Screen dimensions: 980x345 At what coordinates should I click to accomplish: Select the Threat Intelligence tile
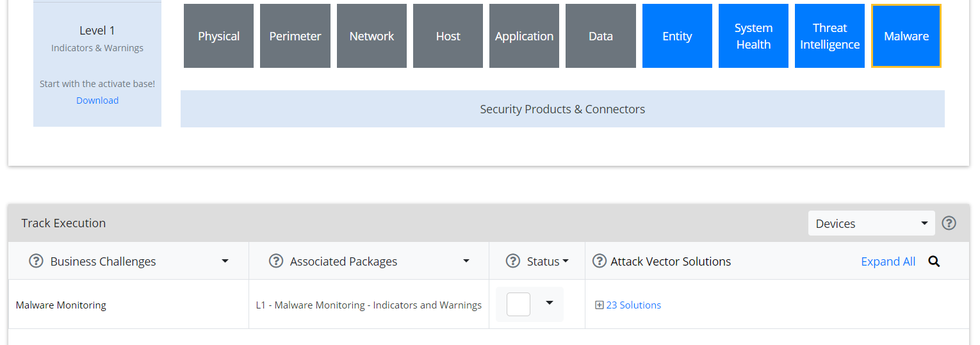[x=829, y=36]
